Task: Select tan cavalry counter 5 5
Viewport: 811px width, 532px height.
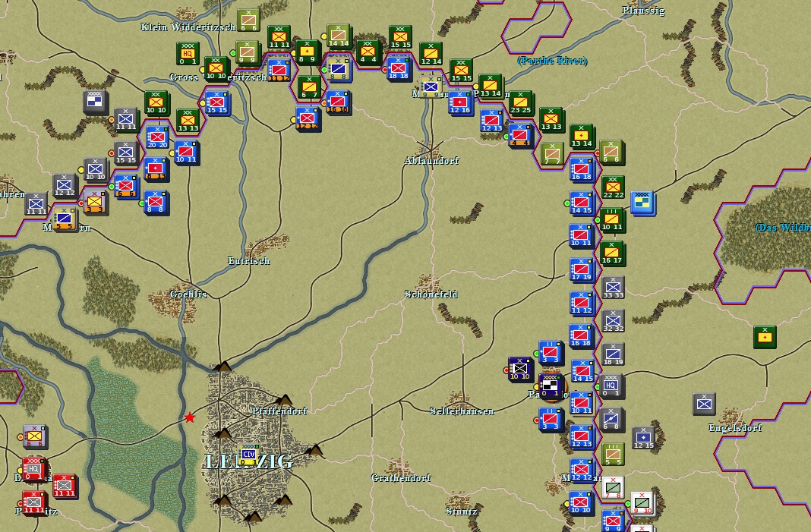Action: [65, 219]
